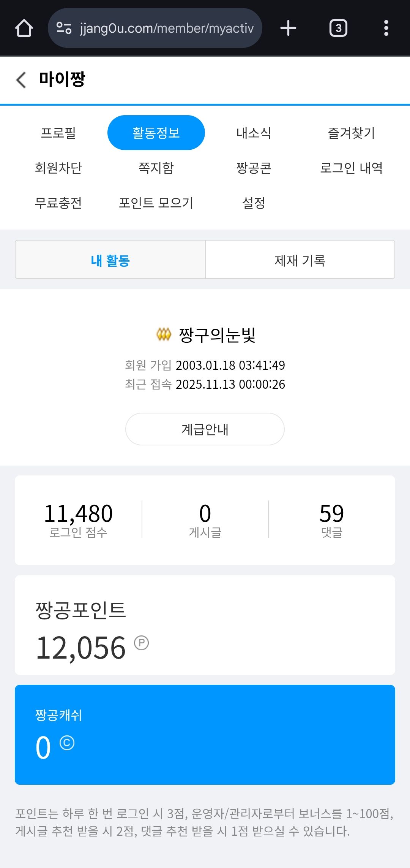Open the site settings icon in address bar
Image resolution: width=410 pixels, height=868 pixels.
pos(64,28)
